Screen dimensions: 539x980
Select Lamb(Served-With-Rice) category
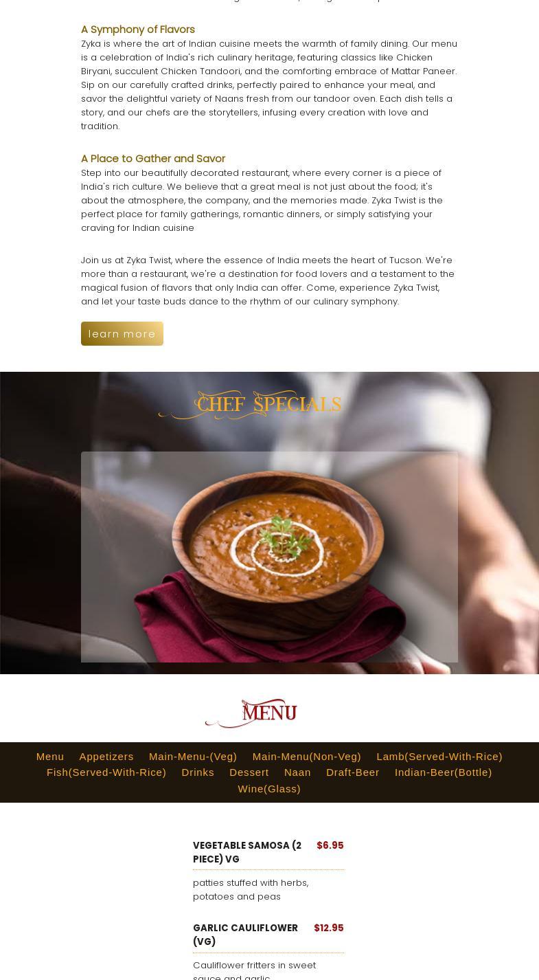pyautogui.click(x=439, y=756)
